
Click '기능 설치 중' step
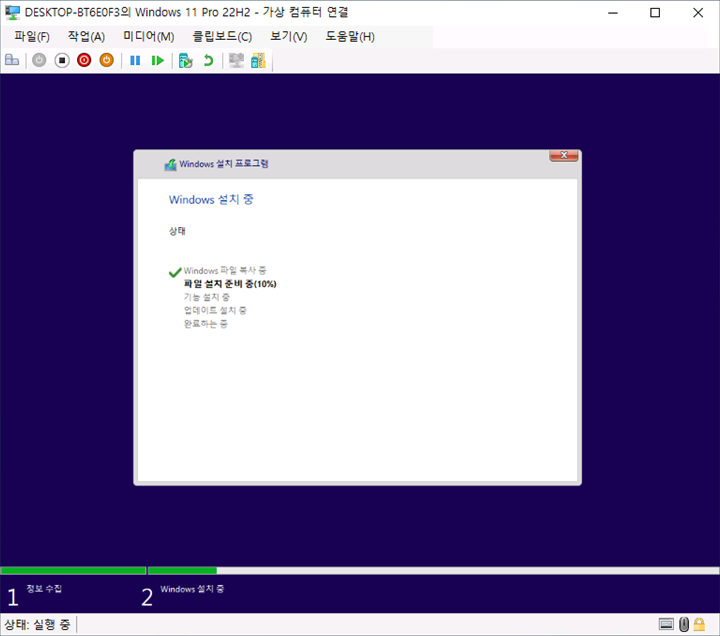(207, 298)
